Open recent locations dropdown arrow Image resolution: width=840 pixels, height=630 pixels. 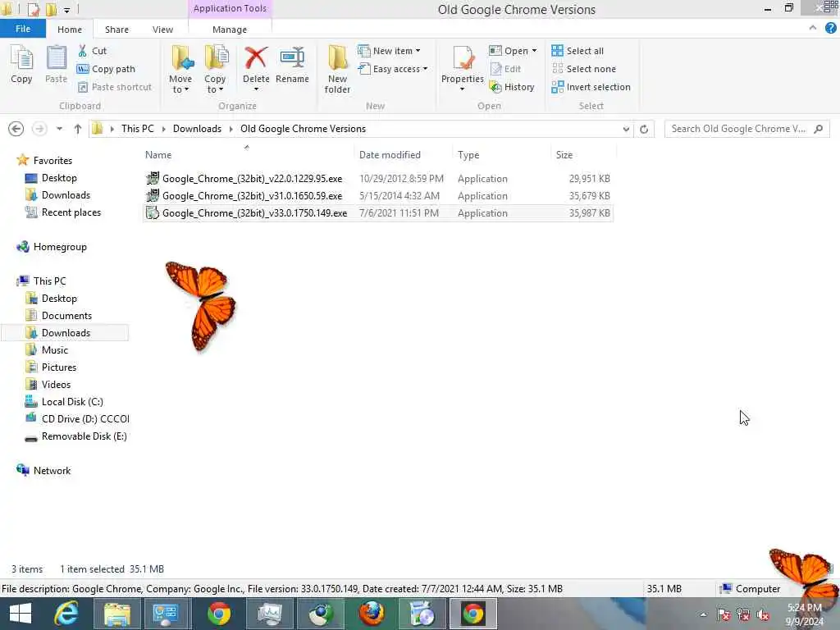pos(59,129)
